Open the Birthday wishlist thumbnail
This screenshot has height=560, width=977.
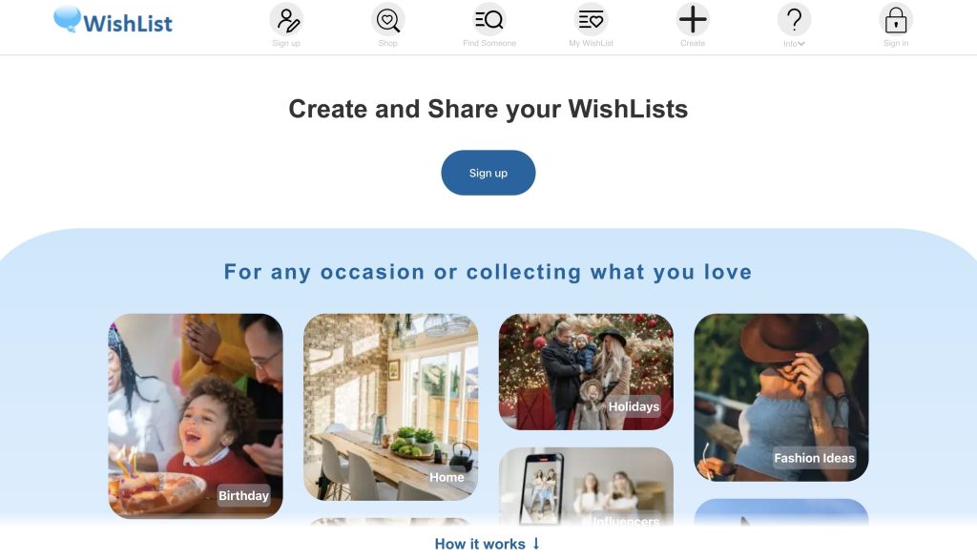point(196,416)
